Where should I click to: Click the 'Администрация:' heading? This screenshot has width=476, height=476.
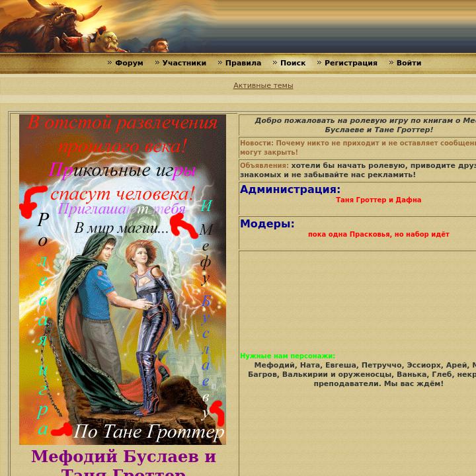click(x=290, y=190)
